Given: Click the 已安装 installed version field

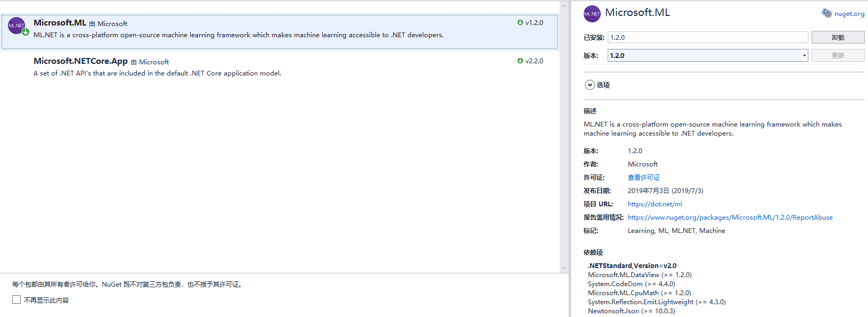Looking at the screenshot, I should coord(708,37).
